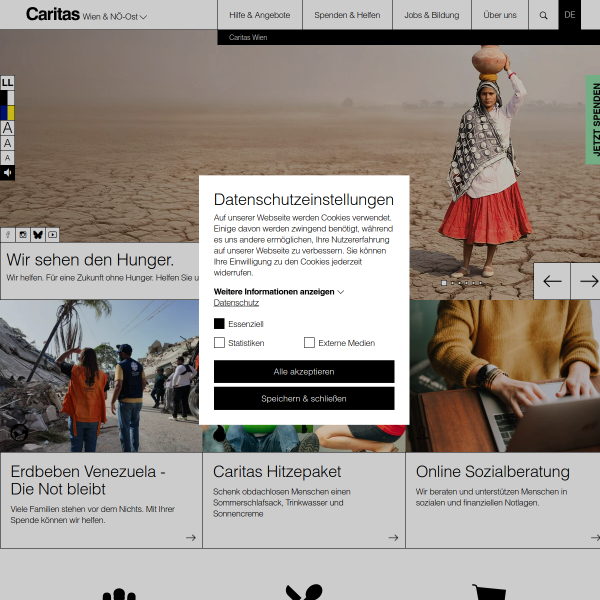The height and width of the screenshot is (600, 600).
Task: Open the Facebook social icon
Action: (8, 235)
